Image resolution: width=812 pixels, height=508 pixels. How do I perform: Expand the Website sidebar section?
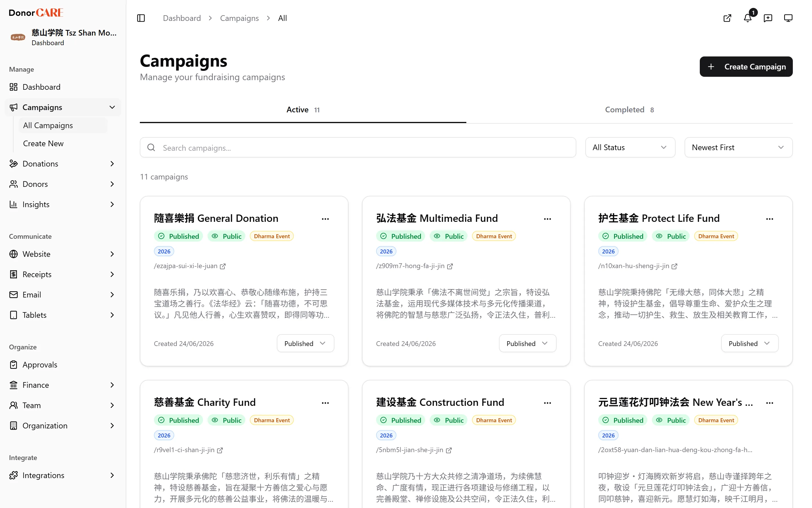tap(112, 254)
